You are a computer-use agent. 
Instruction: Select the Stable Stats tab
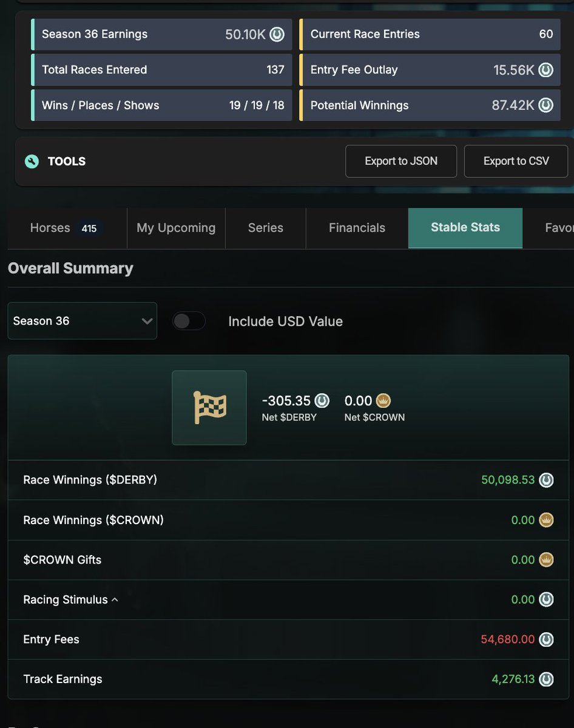pyautogui.click(x=465, y=228)
